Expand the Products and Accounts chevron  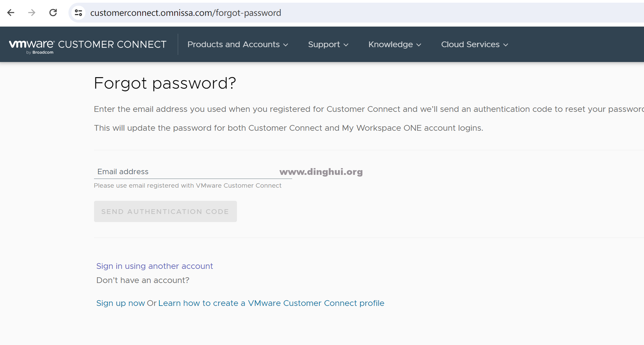click(286, 45)
